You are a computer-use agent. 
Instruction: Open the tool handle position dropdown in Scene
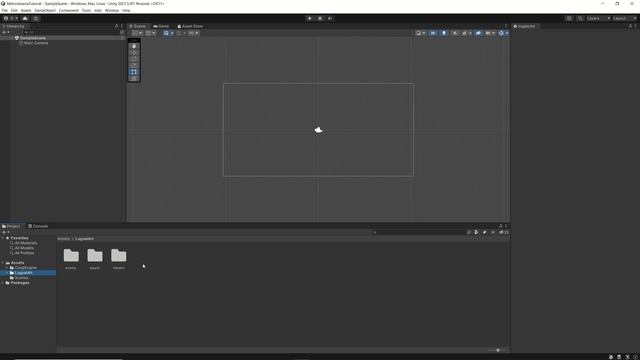coord(137,33)
